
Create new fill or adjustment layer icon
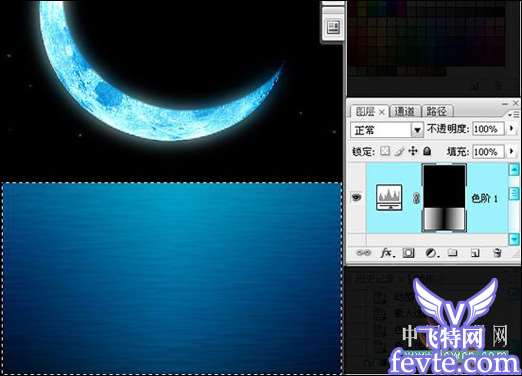tap(432, 253)
